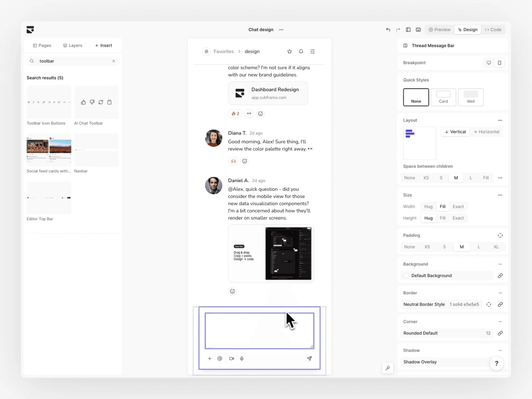Open the Layout overflow menu
This screenshot has height=399, width=532.
click(500, 120)
